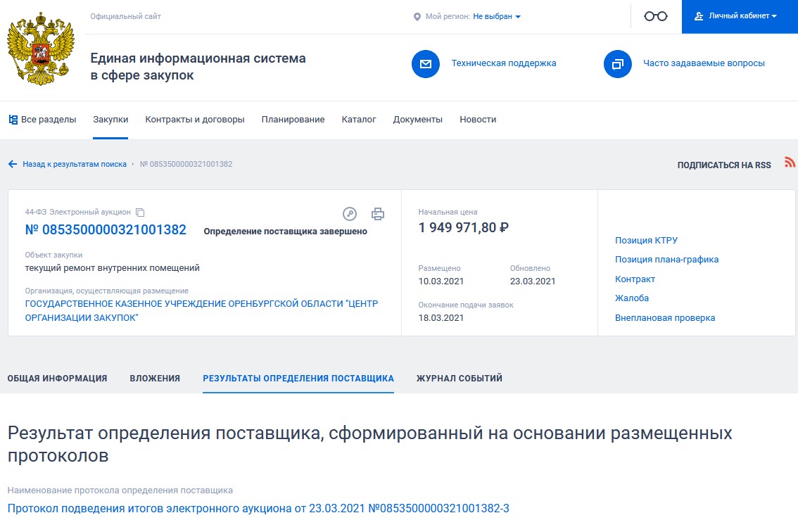This screenshot has width=798, height=532.
Task: Click the location pin icon near region
Action: coord(417,17)
